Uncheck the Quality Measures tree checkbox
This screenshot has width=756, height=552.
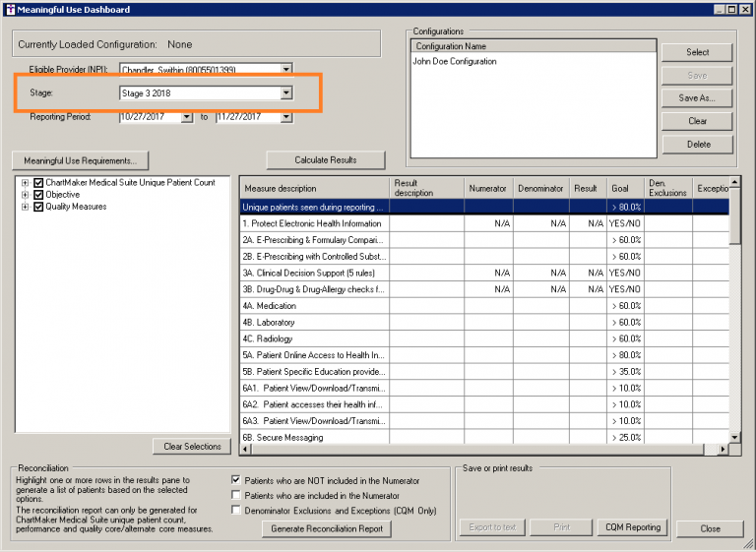[x=38, y=207]
